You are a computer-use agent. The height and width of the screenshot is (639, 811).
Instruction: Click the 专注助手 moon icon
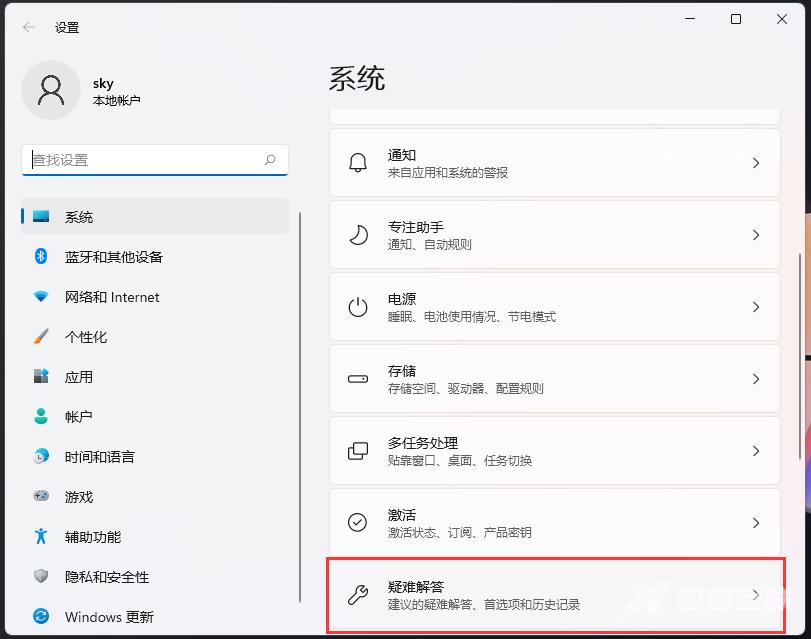coord(360,235)
